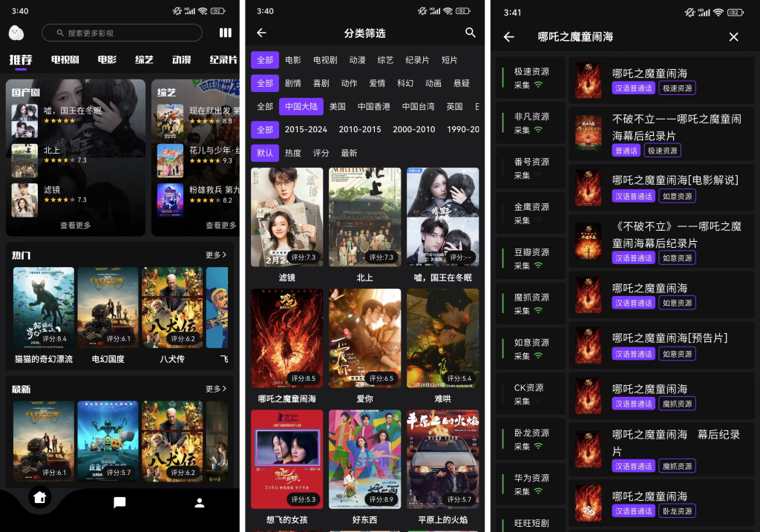Select 魔抓资源 in the source list
The height and width of the screenshot is (532, 760).
pyautogui.click(x=530, y=303)
